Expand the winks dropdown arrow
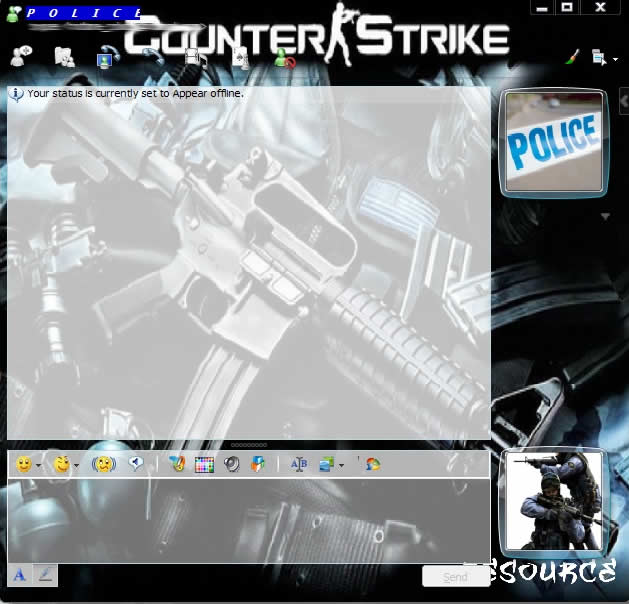The width and height of the screenshot is (629, 604). pyautogui.click(x=77, y=465)
